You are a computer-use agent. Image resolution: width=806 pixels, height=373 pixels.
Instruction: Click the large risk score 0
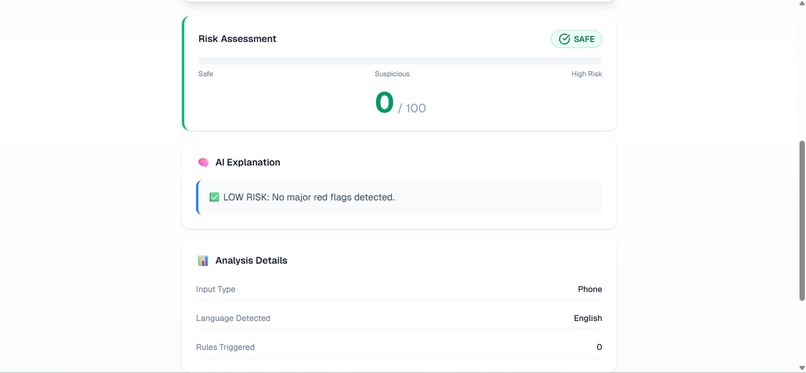[x=384, y=102]
